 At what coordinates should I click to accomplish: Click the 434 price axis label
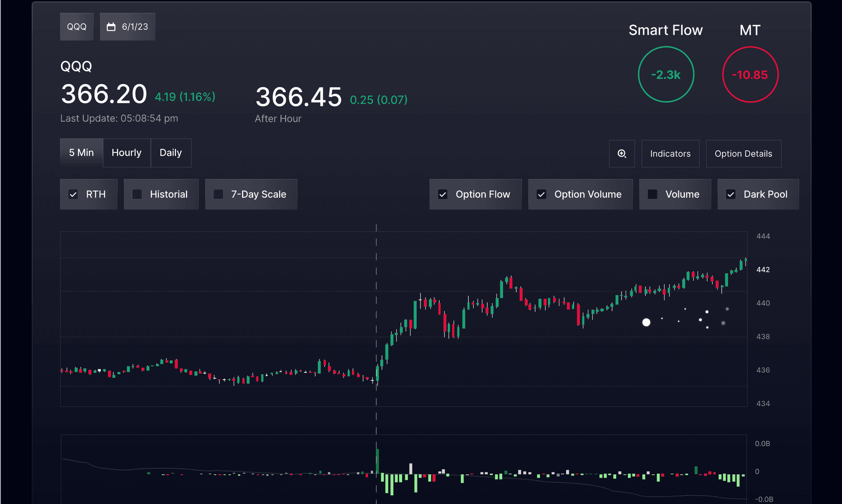763,404
